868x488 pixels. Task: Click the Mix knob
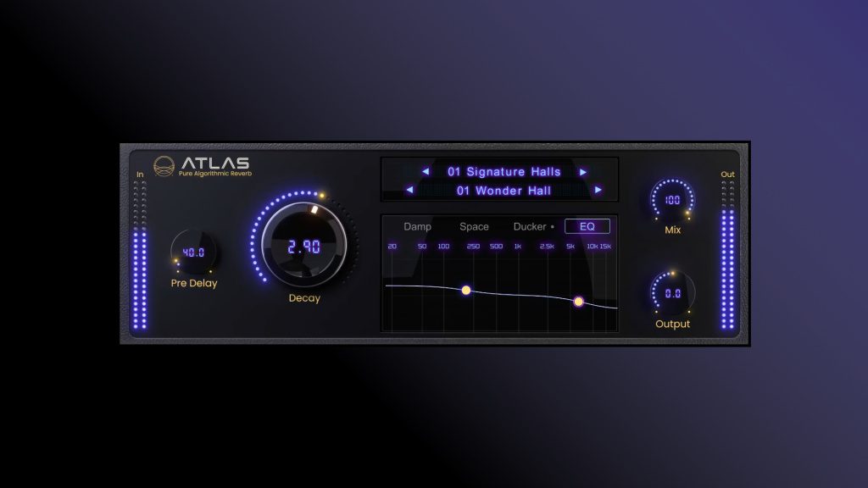point(672,200)
